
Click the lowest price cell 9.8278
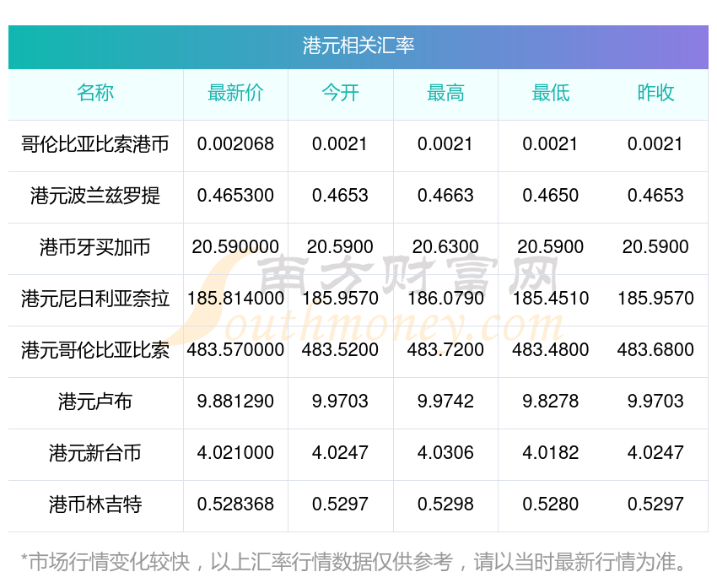click(x=550, y=402)
